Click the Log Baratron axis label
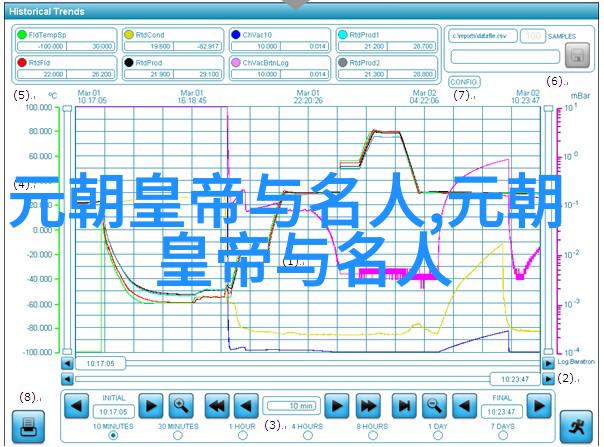The image size is (604, 447). click(x=576, y=362)
